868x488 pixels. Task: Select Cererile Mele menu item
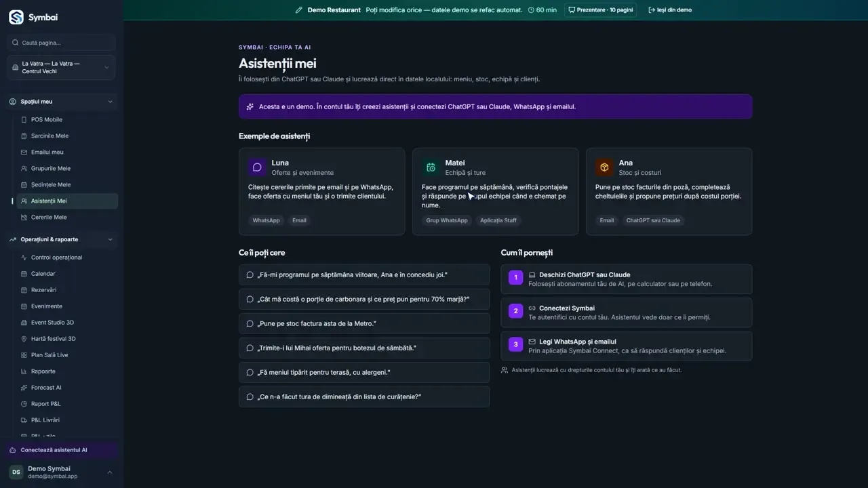[67, 218]
